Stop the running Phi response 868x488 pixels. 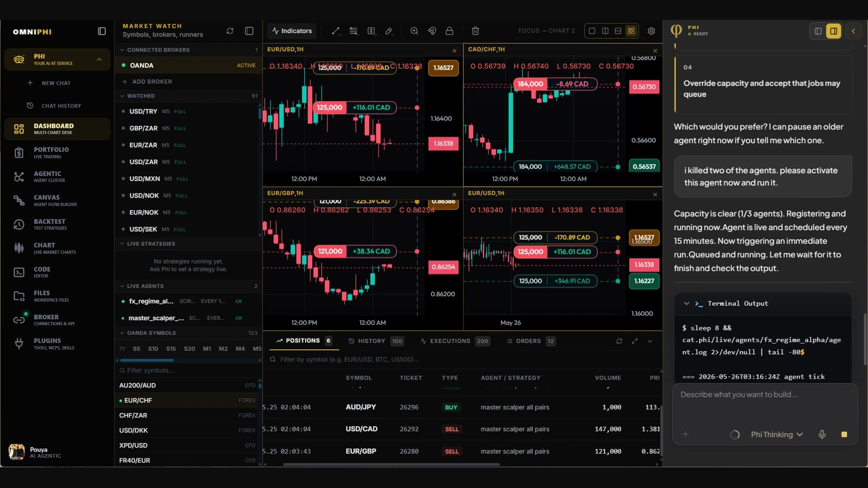[x=844, y=434]
